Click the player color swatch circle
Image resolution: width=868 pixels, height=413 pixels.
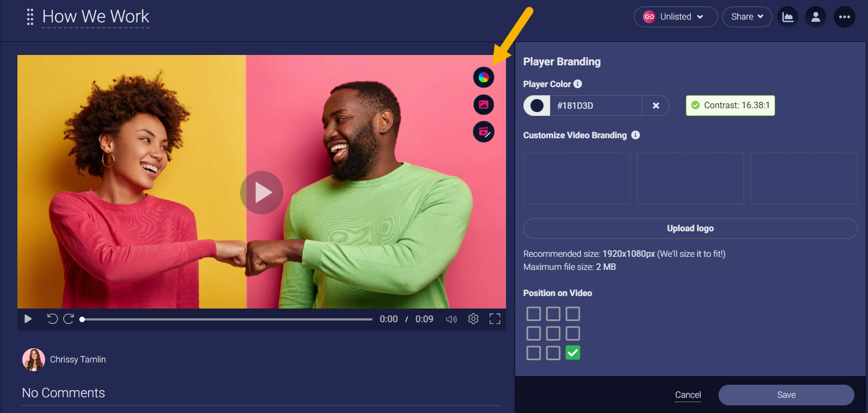[537, 106]
